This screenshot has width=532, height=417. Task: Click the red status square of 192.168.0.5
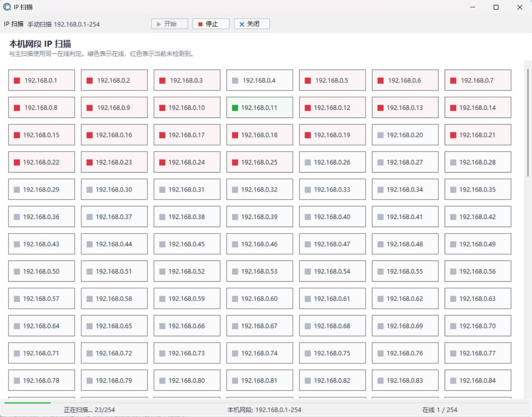coord(308,80)
